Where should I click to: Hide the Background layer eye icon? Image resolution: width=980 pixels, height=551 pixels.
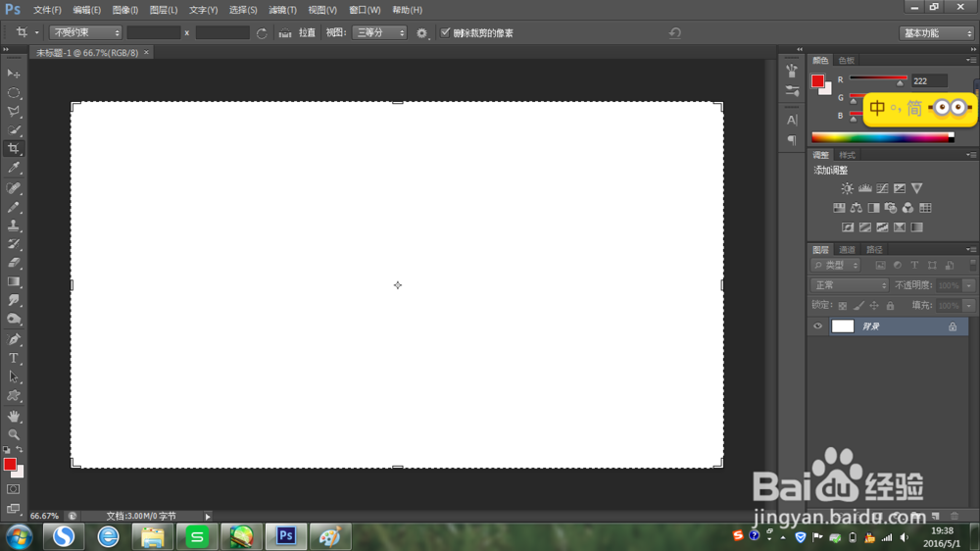(x=817, y=326)
